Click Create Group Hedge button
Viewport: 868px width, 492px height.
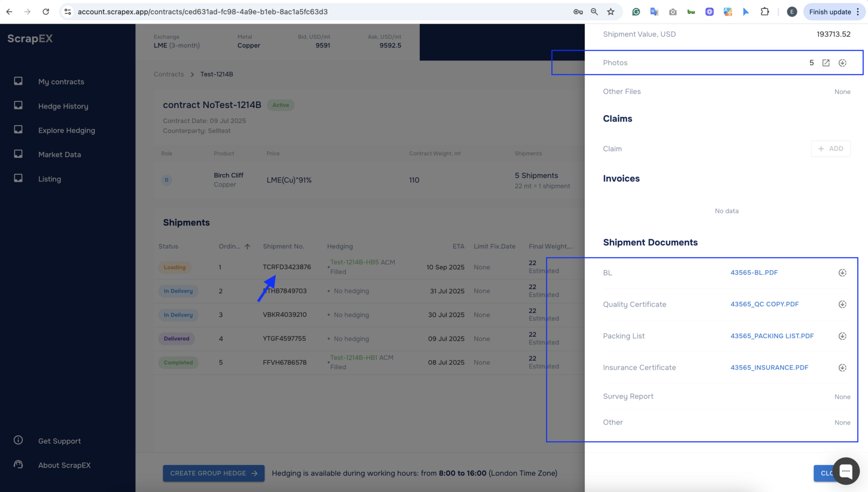(x=213, y=473)
